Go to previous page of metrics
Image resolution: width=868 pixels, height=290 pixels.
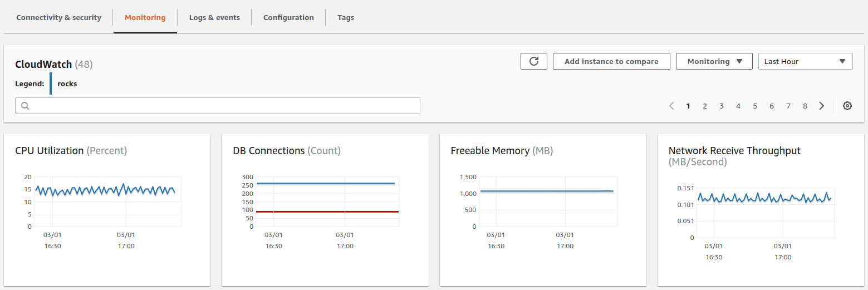click(x=671, y=106)
